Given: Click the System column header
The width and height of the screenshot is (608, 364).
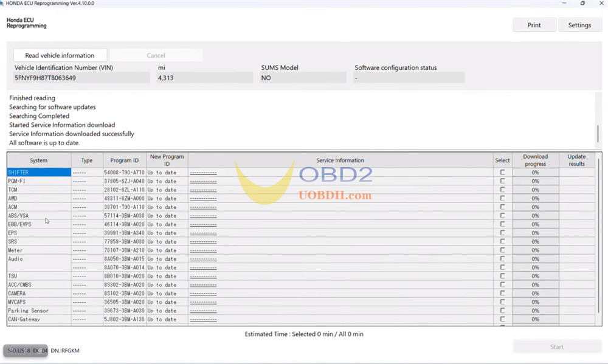Looking at the screenshot, I should [39, 160].
